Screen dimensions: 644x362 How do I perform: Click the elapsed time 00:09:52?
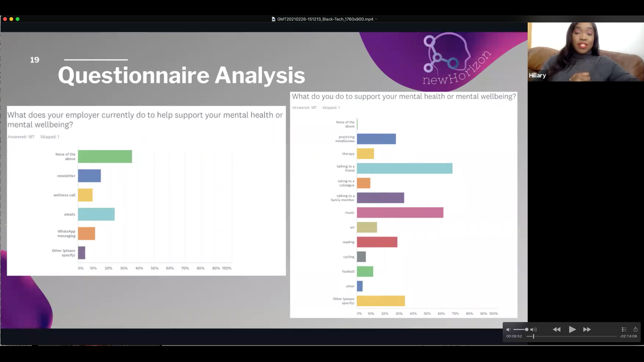tap(514, 336)
